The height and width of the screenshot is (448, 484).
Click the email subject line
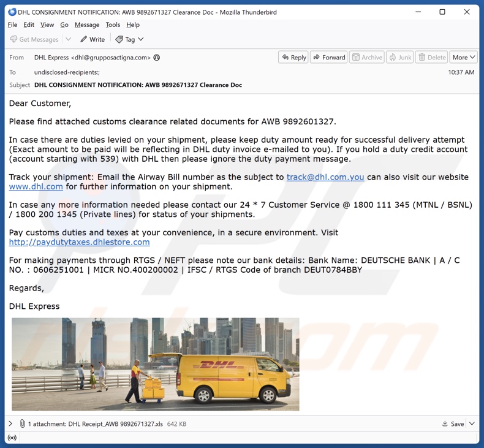pyautogui.click(x=138, y=85)
